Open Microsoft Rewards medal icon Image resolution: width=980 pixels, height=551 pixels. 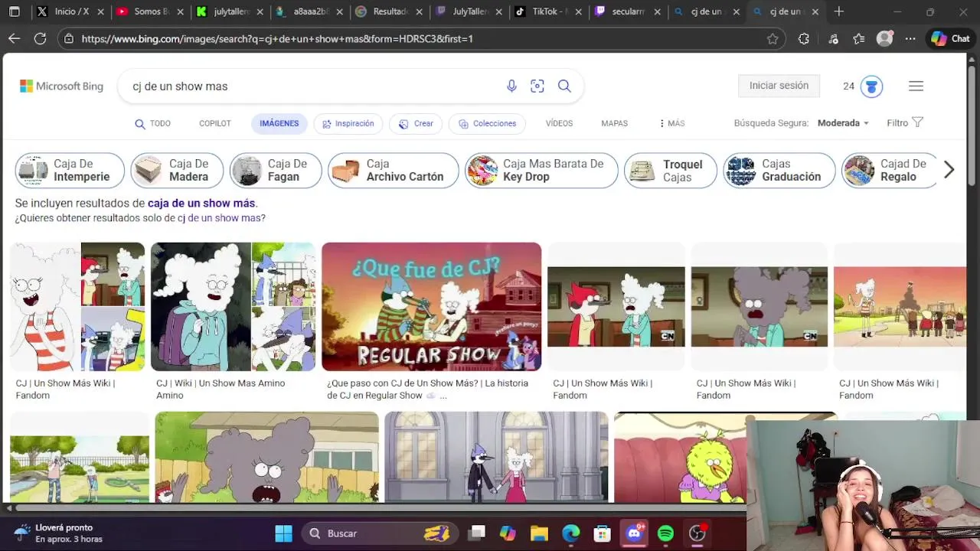tap(871, 86)
